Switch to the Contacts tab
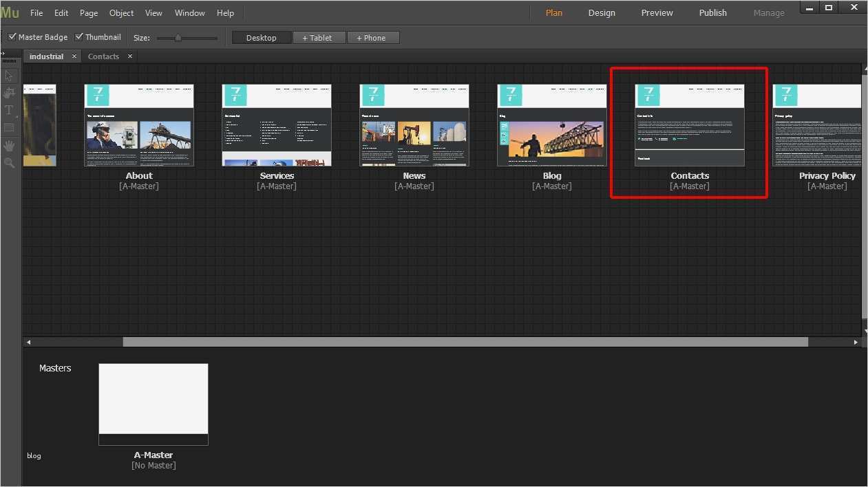Image resolution: width=868 pixels, height=487 pixels. (103, 56)
